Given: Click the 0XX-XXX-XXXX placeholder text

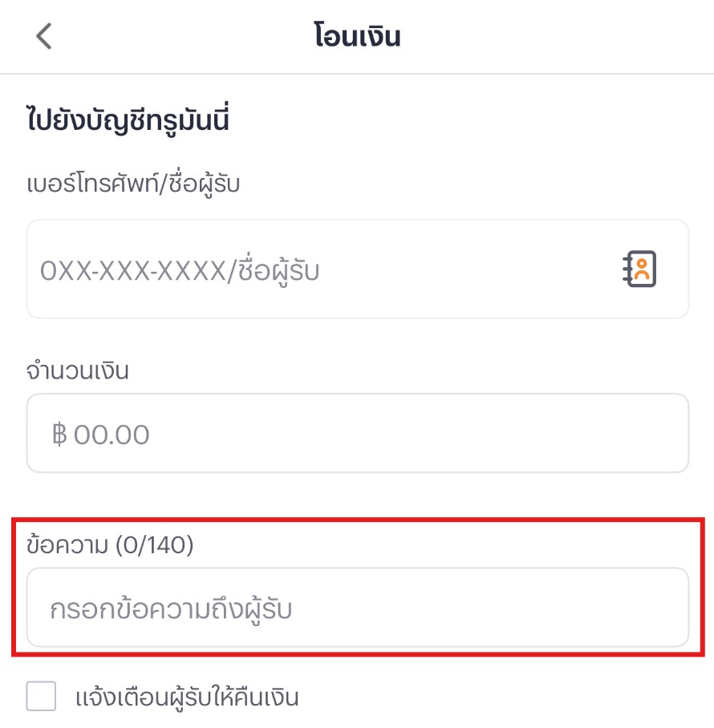Looking at the screenshot, I should click(x=133, y=271).
